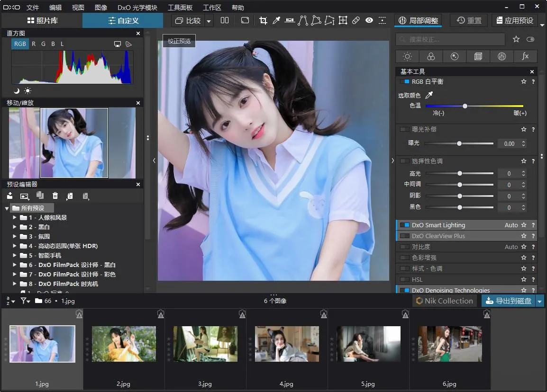Image resolution: width=547 pixels, height=392 pixels.
Task: Open the 比较 compare dropdown arrow
Action: (x=209, y=21)
